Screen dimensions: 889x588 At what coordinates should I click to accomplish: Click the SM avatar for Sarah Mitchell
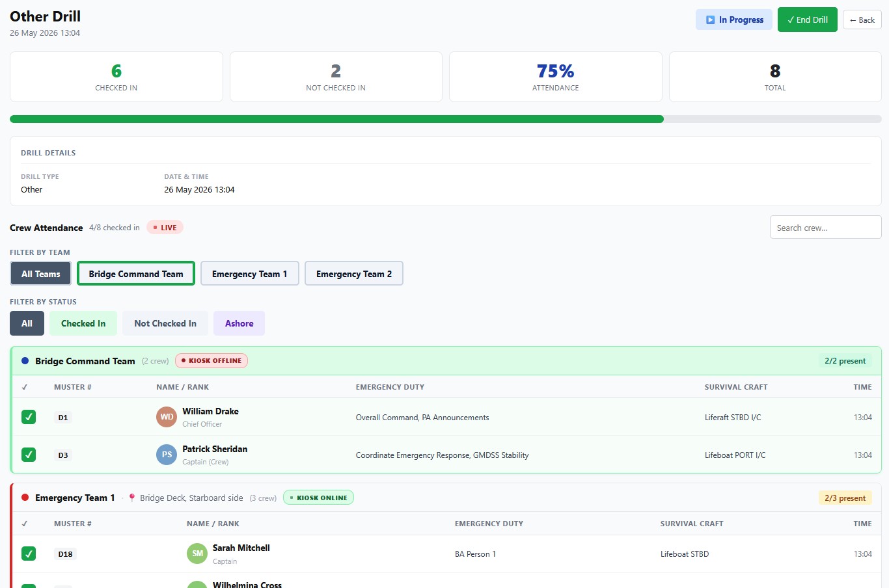(x=197, y=554)
